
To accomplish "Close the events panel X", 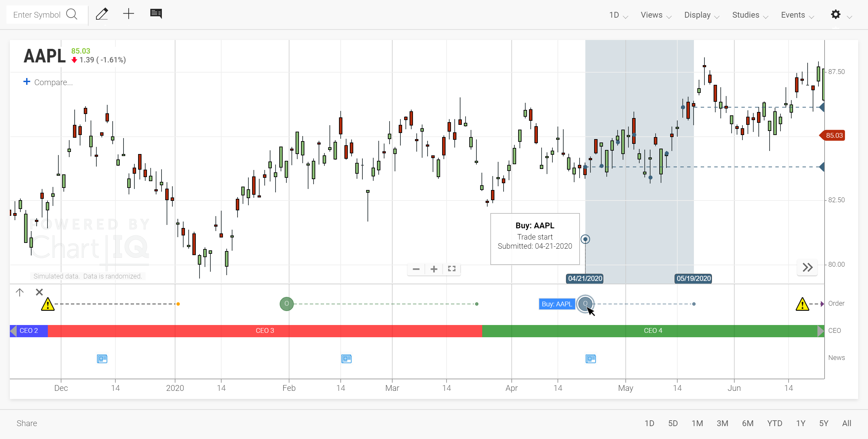I will point(39,292).
